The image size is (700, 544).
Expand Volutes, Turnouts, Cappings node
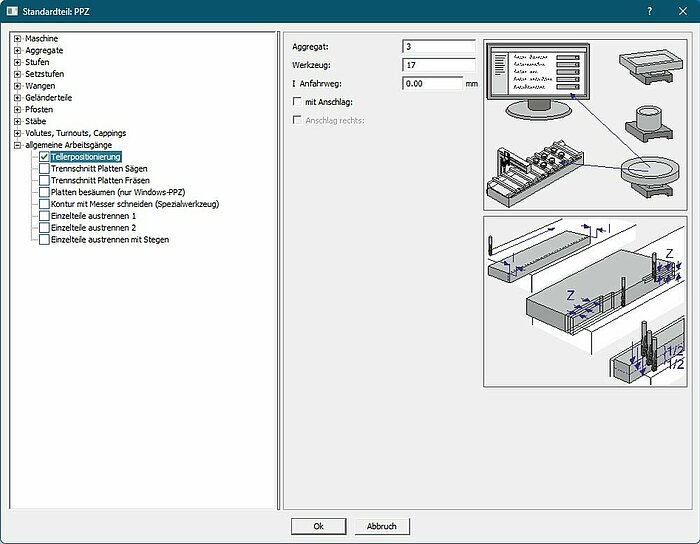17,133
